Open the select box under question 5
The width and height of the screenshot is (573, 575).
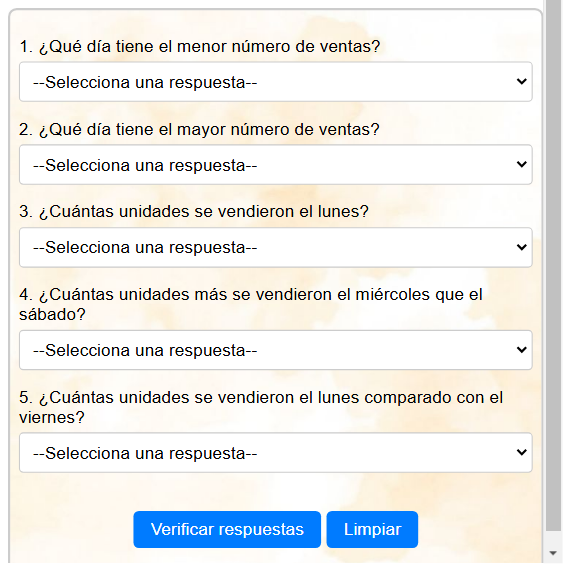pyautogui.click(x=275, y=453)
